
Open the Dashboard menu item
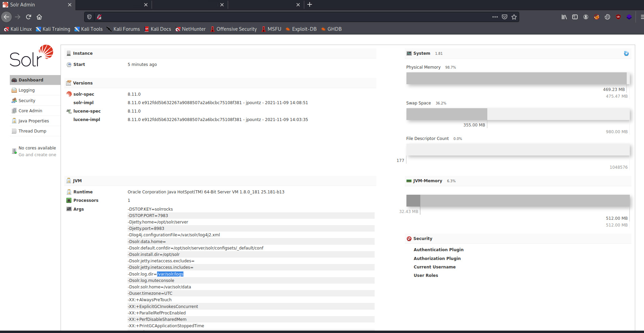(x=35, y=80)
